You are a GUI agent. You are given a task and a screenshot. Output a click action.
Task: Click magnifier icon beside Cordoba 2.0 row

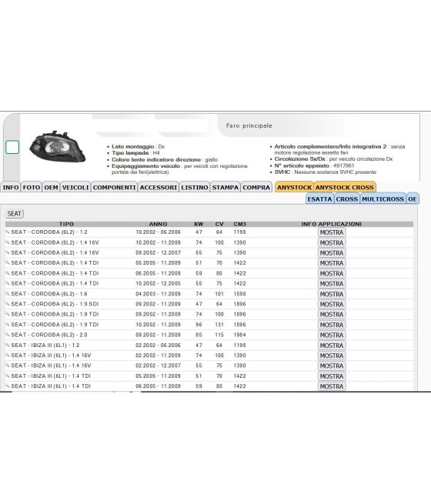(8, 335)
